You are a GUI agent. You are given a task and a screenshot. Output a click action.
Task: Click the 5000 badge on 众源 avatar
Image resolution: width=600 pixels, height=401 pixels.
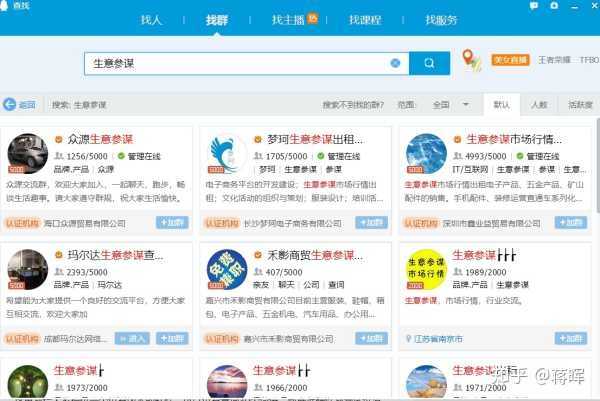(16, 169)
